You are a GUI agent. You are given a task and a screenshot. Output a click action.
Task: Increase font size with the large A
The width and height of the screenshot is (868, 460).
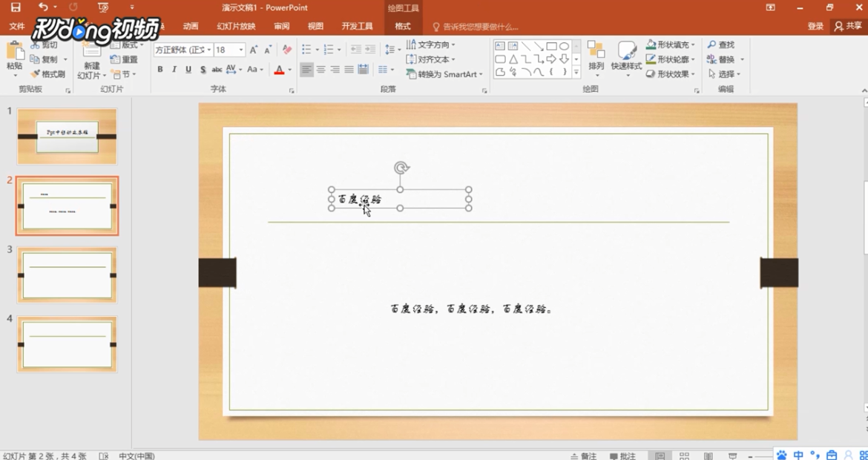coord(254,50)
